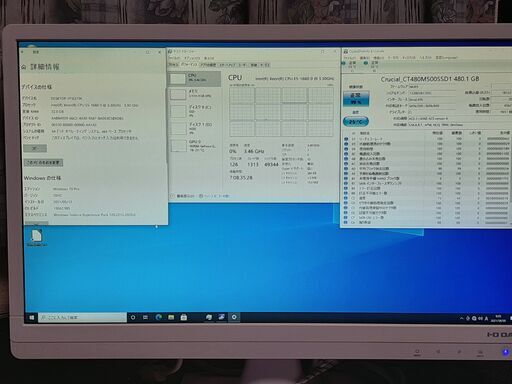Click the 29°C temperature button
This screenshot has height=384, width=512.
(356, 122)
